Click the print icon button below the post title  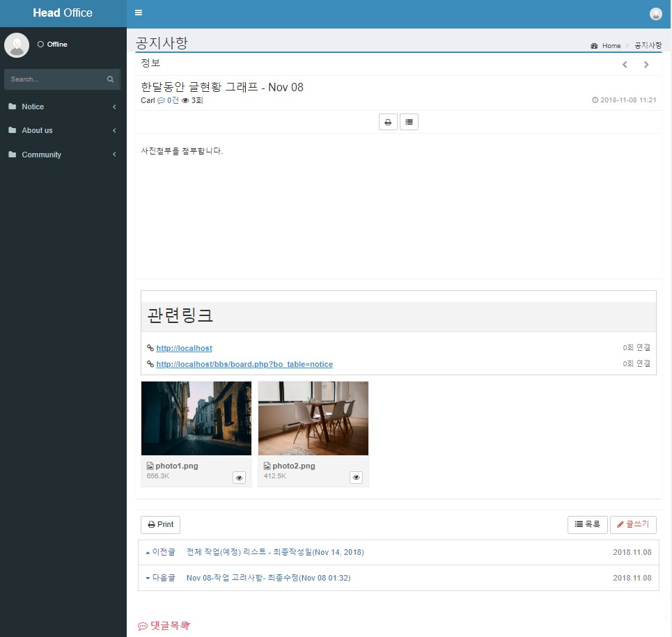[388, 122]
